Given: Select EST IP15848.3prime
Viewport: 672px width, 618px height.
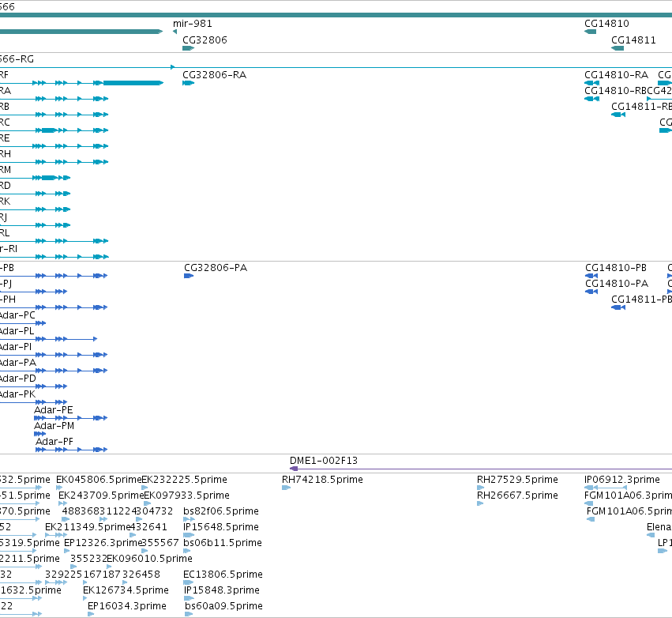Looking at the screenshot, I should (222, 591).
